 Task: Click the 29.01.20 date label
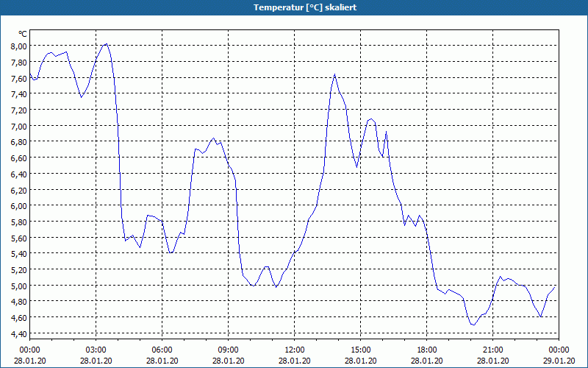[x=559, y=361]
